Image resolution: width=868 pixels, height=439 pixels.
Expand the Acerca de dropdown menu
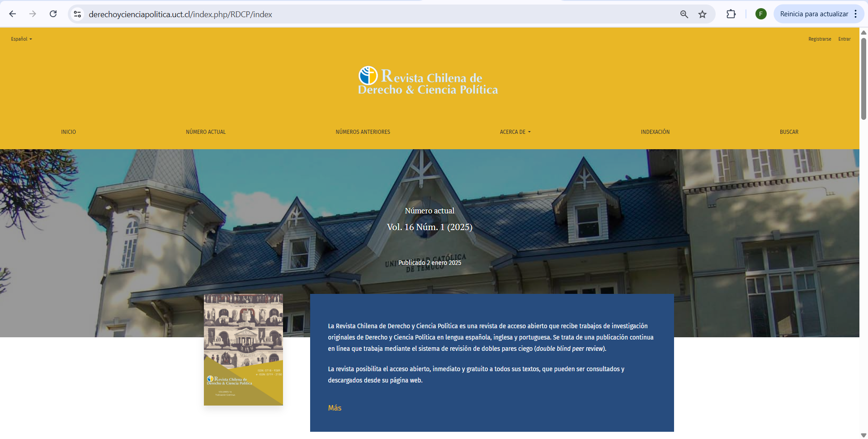point(515,132)
